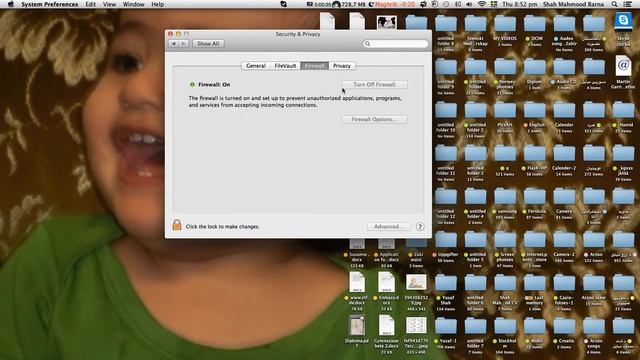Open the Screen photoes folder
Image resolution: width=640 pixels, height=360 pixels.
(x=505, y=240)
